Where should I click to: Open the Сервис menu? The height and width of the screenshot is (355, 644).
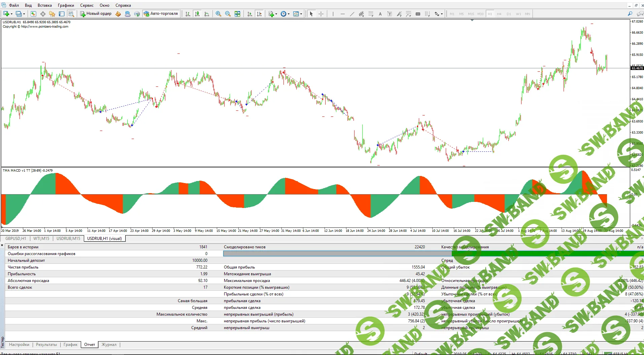click(87, 5)
